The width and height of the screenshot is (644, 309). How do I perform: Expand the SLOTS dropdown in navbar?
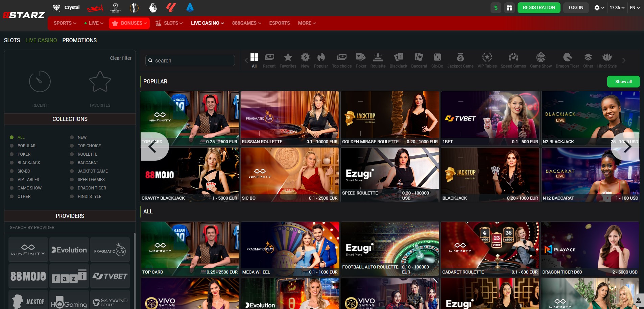[x=169, y=23]
